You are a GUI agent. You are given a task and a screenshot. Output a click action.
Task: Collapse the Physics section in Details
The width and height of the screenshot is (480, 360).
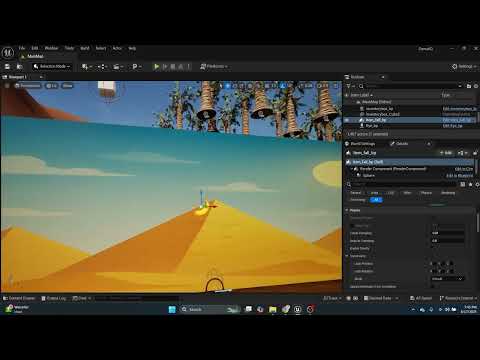[x=347, y=210]
